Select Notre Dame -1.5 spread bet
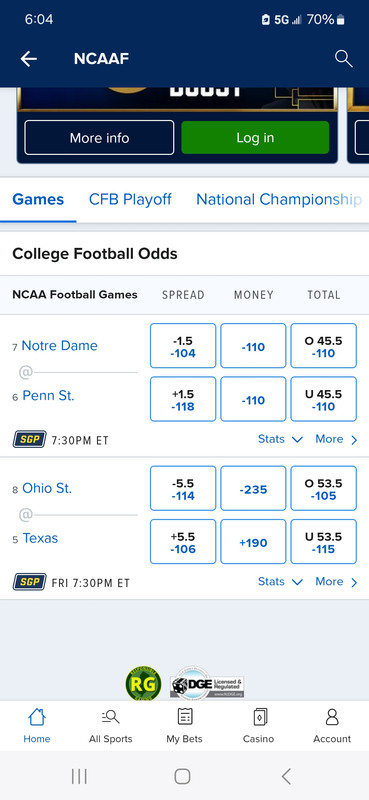 [183, 346]
